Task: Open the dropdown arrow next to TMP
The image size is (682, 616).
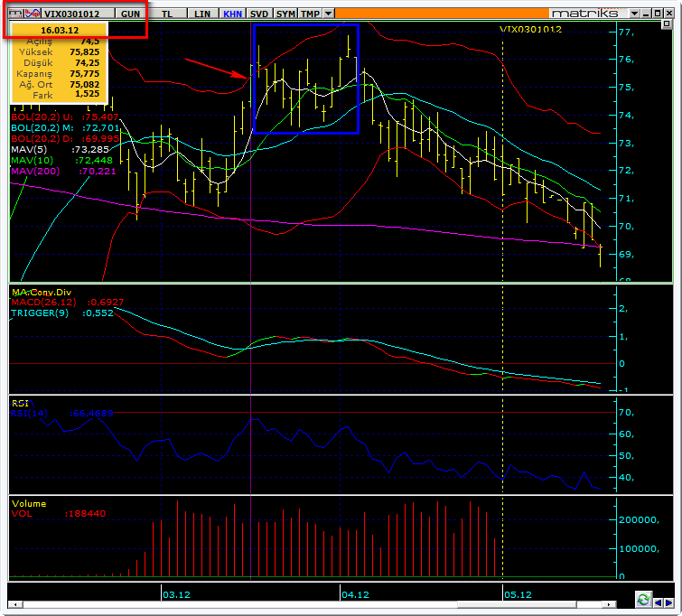Action: click(x=329, y=14)
